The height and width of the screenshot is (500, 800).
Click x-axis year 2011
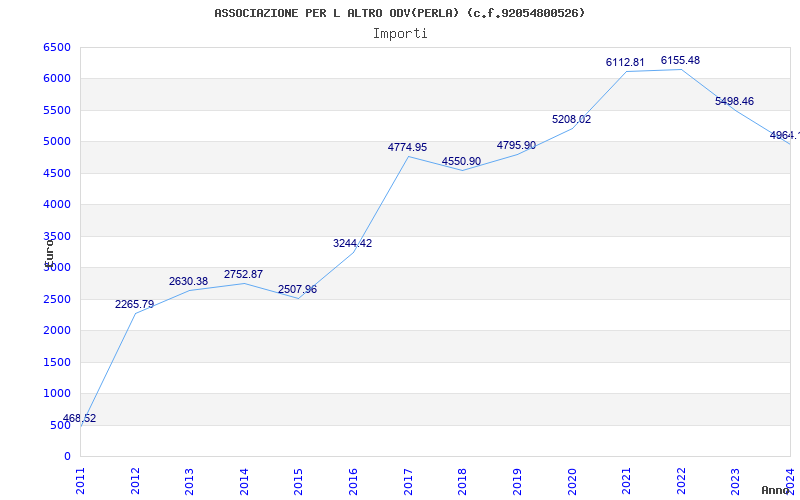(80, 481)
